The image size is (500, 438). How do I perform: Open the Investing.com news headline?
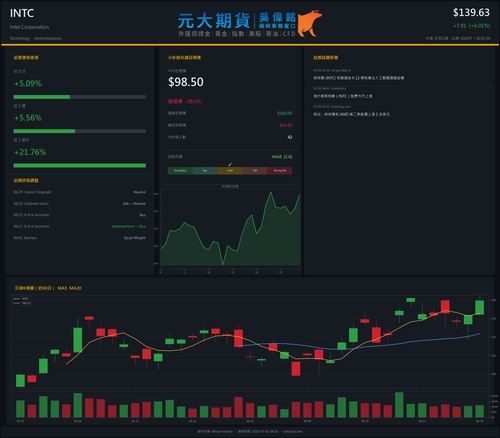[x=351, y=114]
